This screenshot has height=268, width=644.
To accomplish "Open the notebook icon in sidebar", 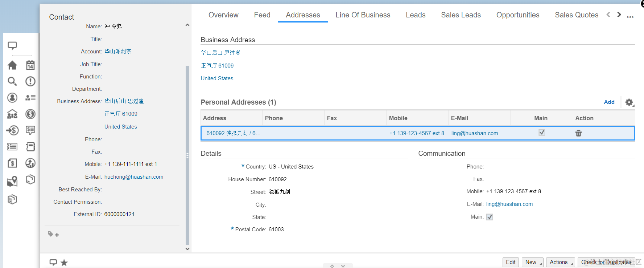I will coord(30,147).
